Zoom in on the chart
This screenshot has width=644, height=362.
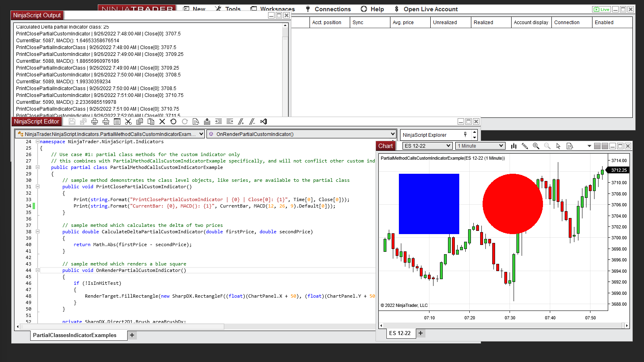pos(536,146)
